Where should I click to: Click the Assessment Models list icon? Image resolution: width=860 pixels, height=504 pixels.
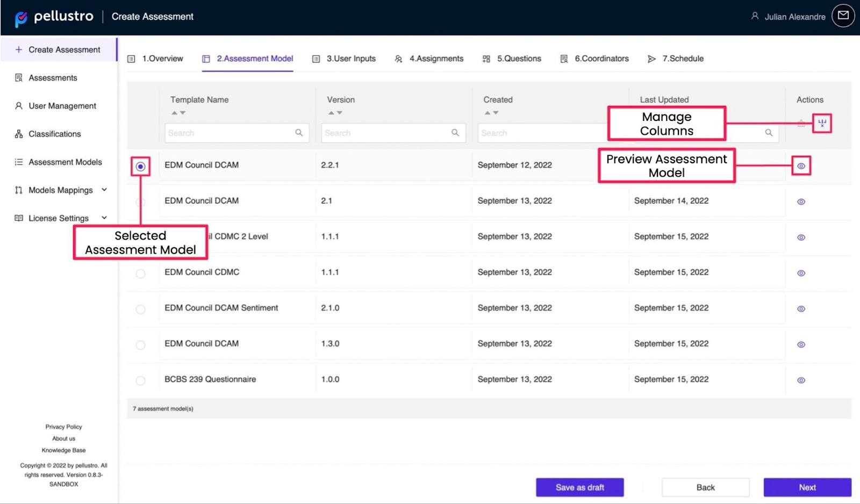click(19, 162)
